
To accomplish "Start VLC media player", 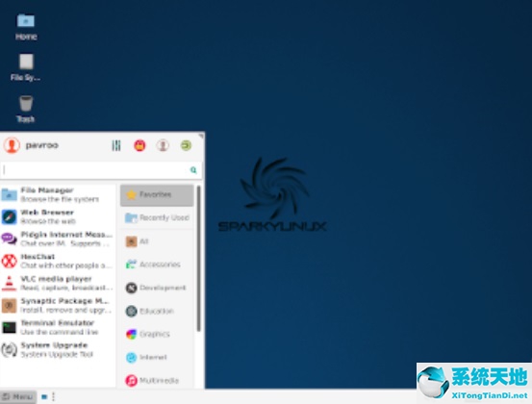I will tap(57, 283).
